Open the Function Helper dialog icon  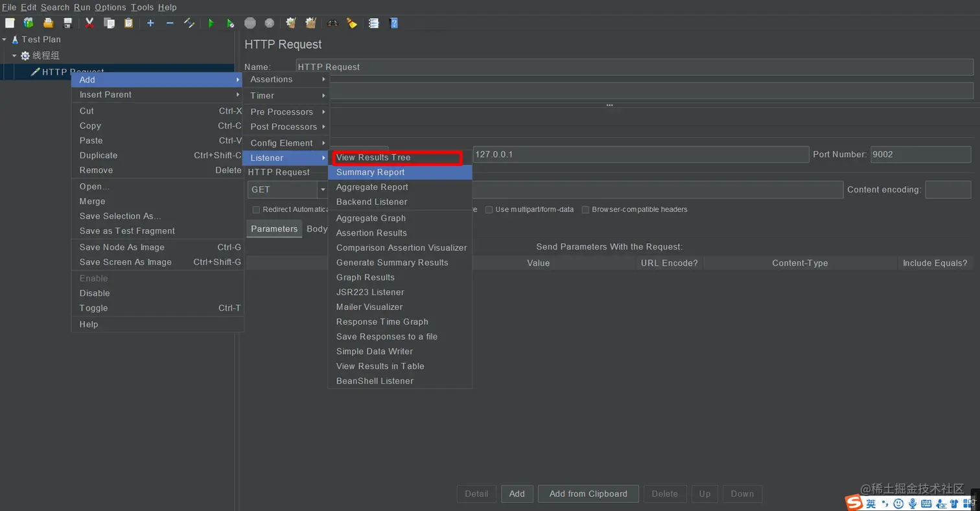(373, 23)
